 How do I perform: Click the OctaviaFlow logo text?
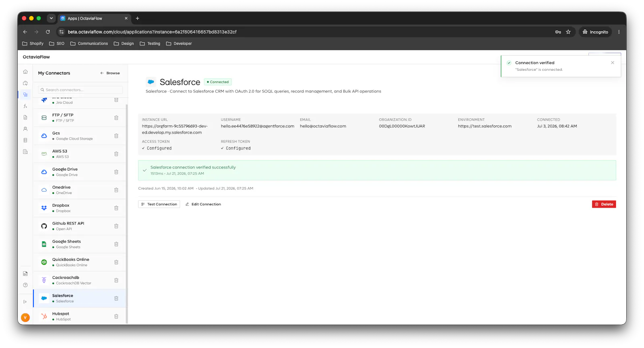click(x=36, y=57)
